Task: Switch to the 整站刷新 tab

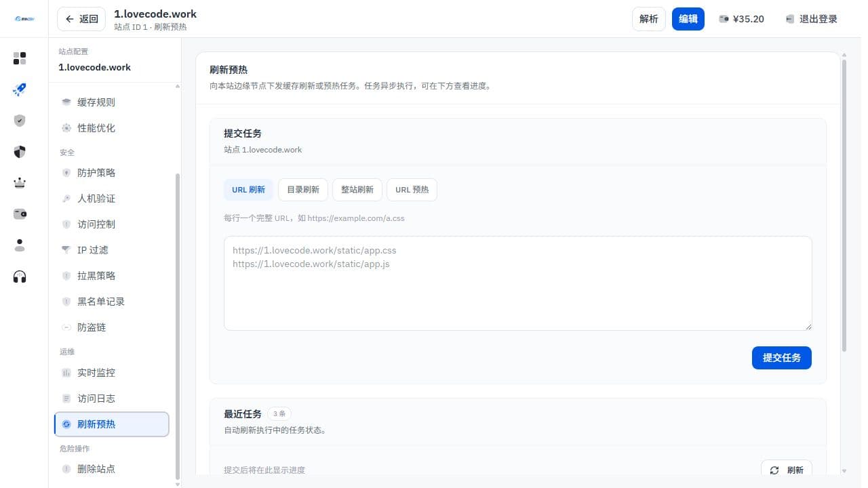Action: pyautogui.click(x=357, y=190)
